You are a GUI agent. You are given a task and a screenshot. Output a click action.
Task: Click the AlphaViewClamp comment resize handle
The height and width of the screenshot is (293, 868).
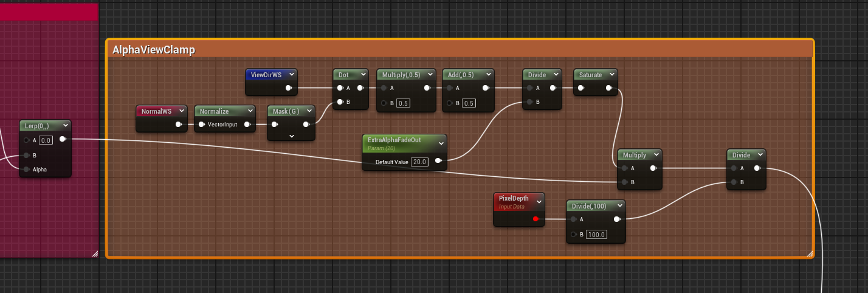pyautogui.click(x=809, y=253)
